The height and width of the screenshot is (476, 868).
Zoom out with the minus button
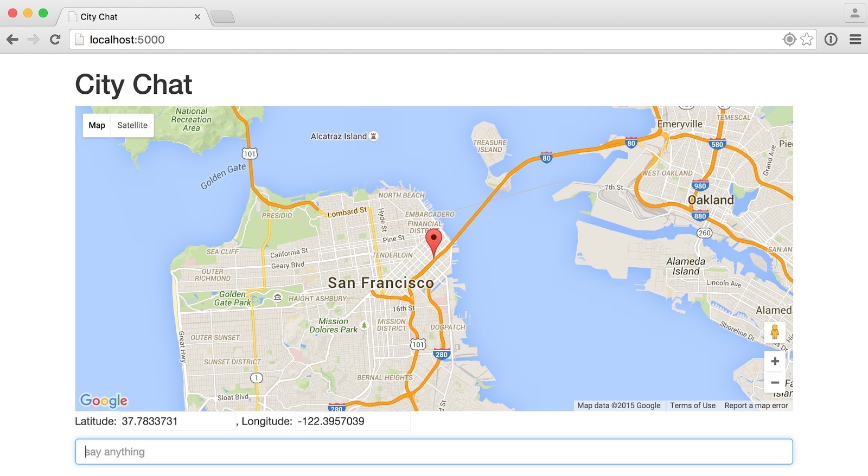pos(775,383)
